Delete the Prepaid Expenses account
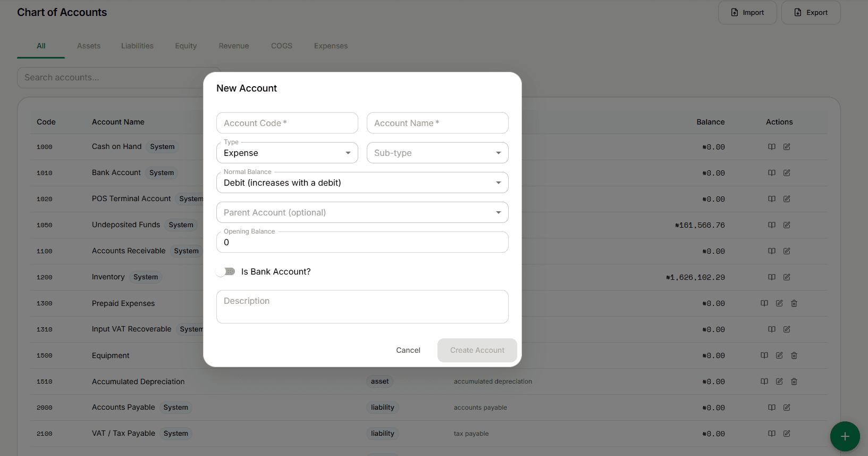This screenshot has width=868, height=456. point(794,303)
